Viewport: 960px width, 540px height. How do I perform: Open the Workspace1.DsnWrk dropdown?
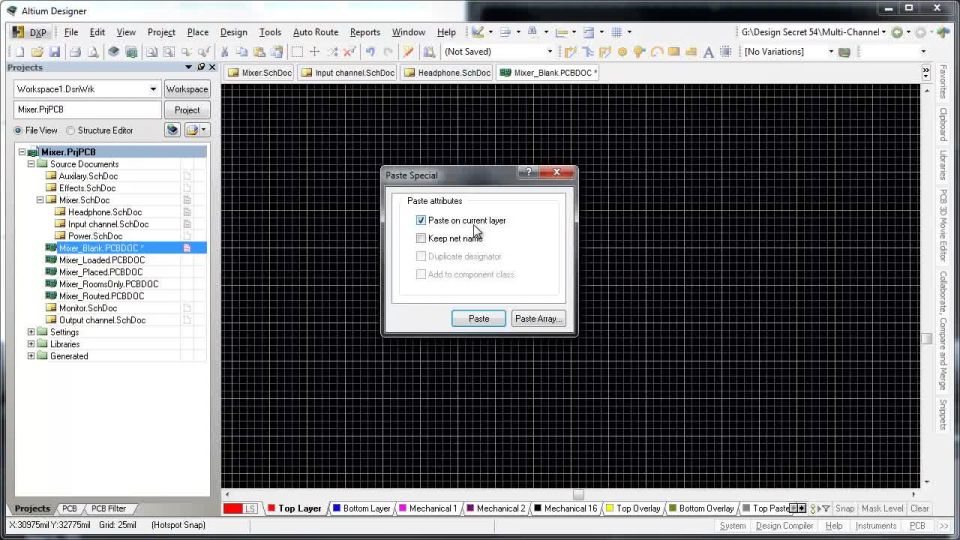[x=153, y=89]
